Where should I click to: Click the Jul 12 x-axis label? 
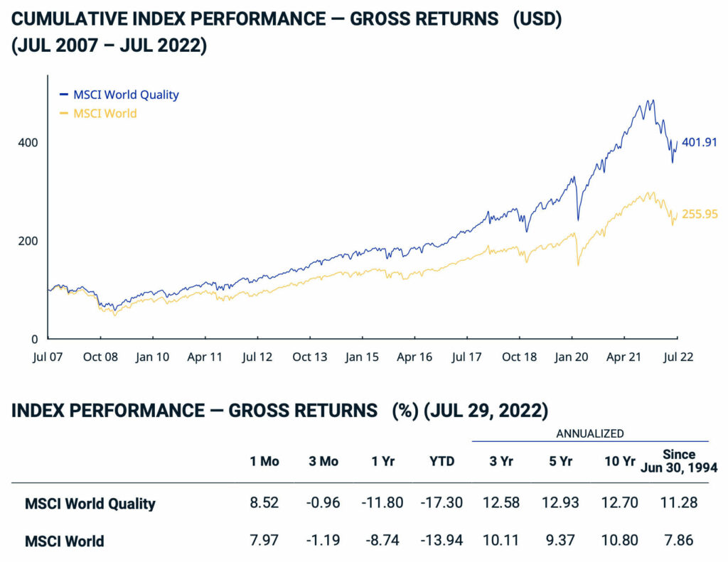tap(257, 357)
